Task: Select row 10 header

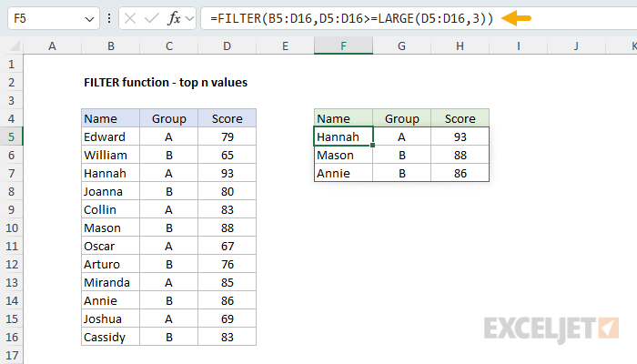Action: click(11, 227)
